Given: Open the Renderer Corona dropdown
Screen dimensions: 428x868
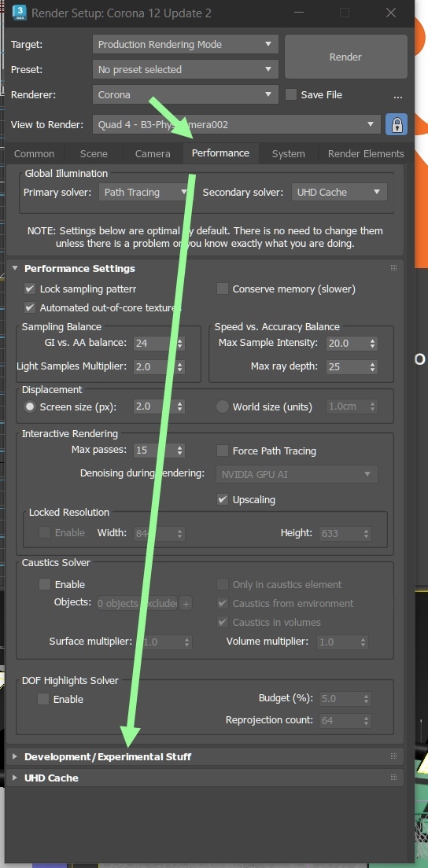Looking at the screenshot, I should pyautogui.click(x=185, y=94).
